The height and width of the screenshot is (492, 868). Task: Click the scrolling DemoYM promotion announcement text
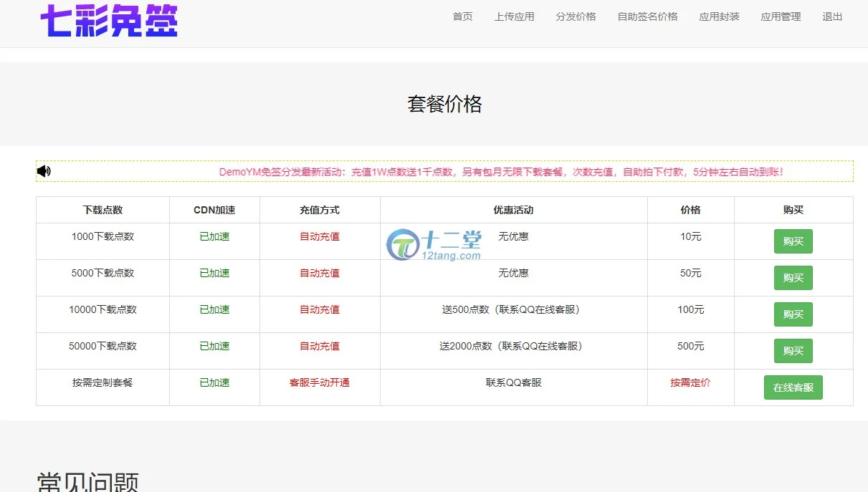[x=500, y=172]
